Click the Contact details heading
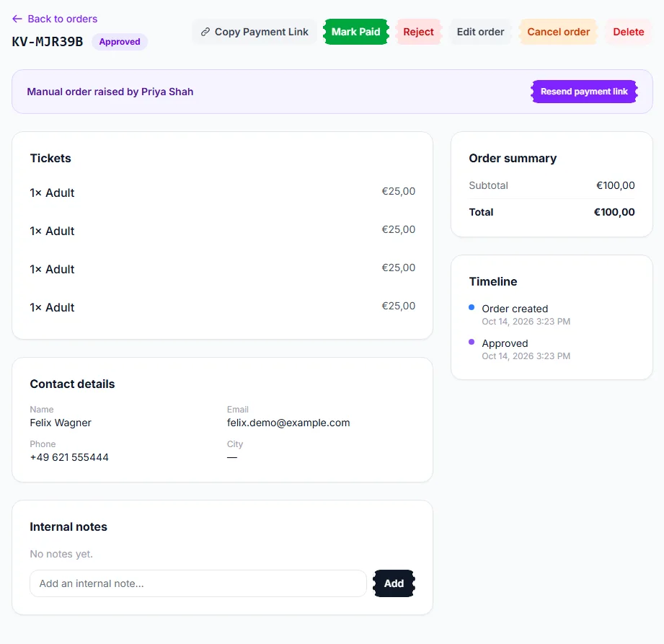The width and height of the screenshot is (664, 644). tap(72, 384)
